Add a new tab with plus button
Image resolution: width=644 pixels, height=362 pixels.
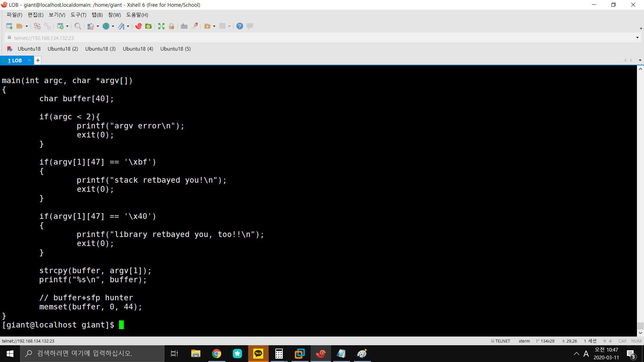tap(38, 60)
